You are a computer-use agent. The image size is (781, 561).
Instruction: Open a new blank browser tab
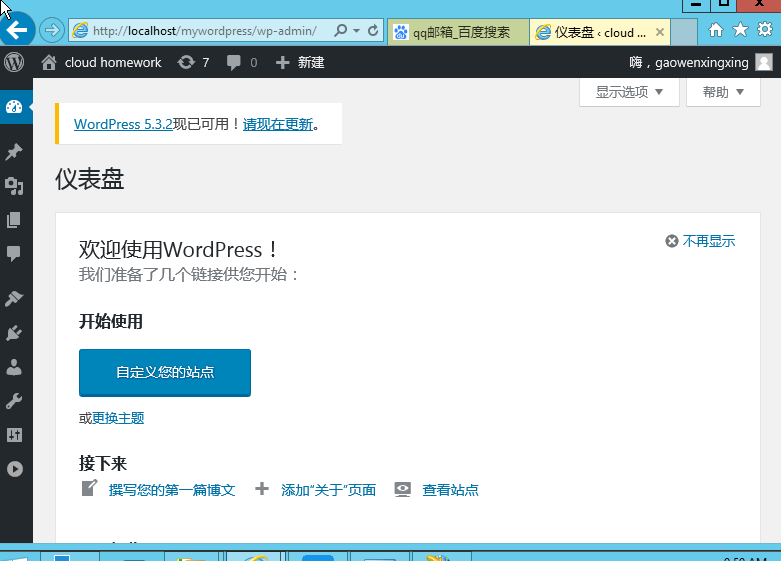click(684, 32)
